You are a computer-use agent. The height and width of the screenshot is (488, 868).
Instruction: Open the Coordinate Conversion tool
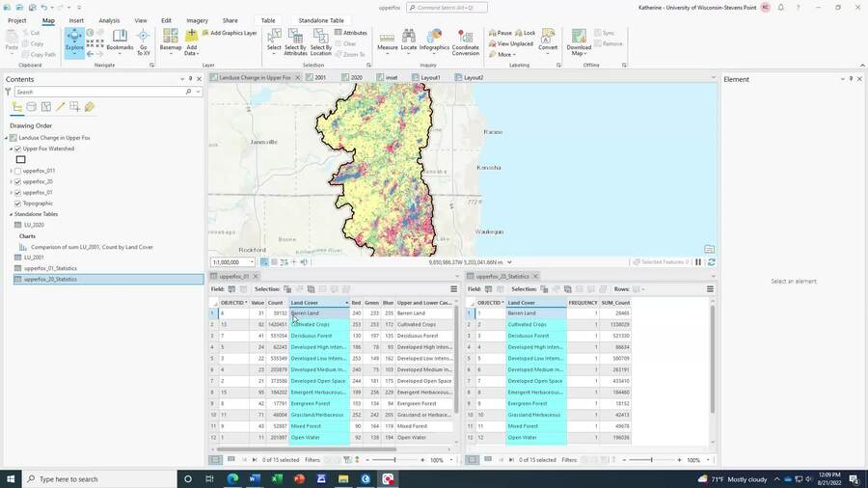coord(466,42)
